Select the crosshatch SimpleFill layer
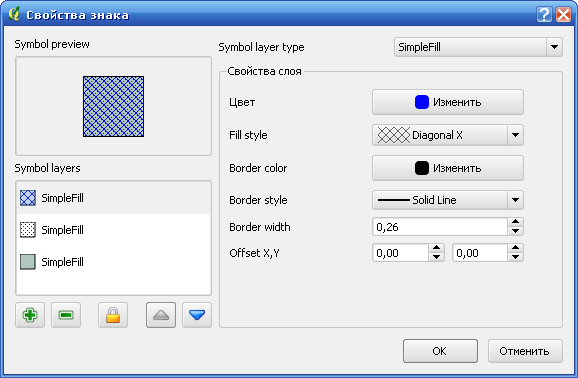 pos(114,198)
